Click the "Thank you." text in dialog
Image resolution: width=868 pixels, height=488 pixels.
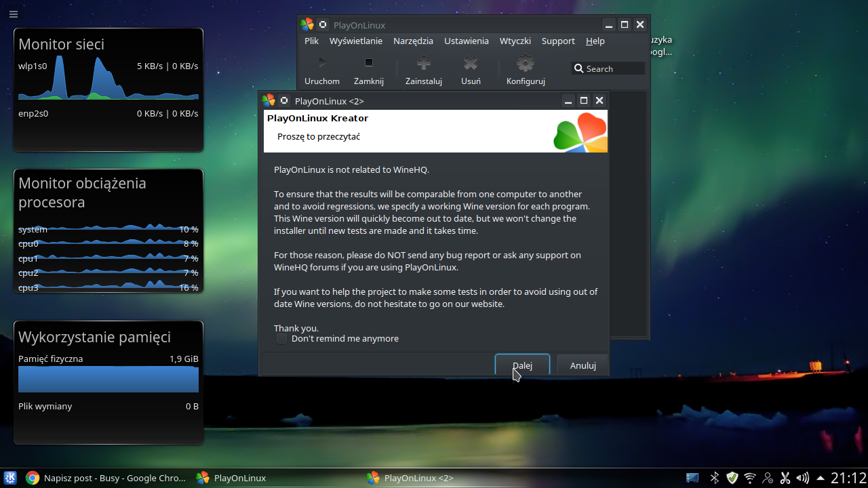pos(296,328)
